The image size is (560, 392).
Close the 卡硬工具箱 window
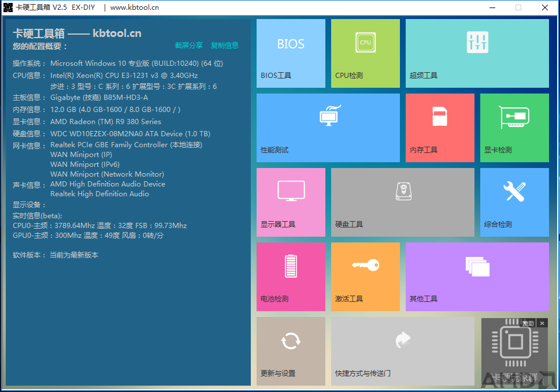(544, 8)
